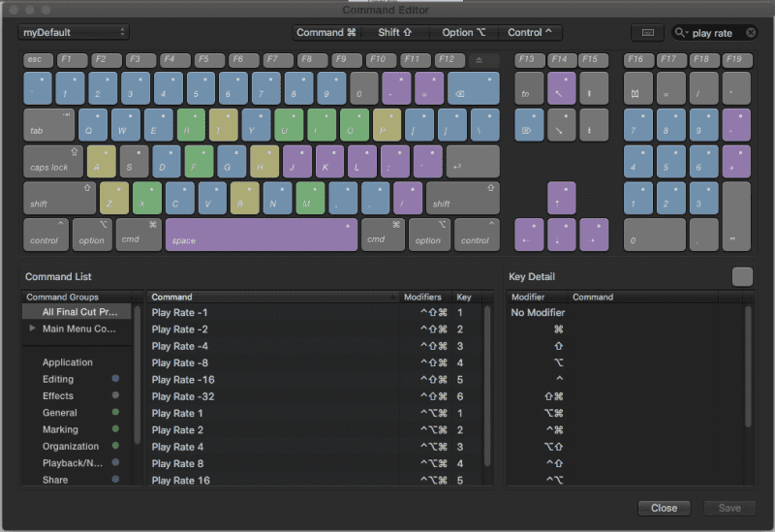Click the keyboard highlight button beside search
Image resolution: width=775 pixels, height=532 pixels.
pos(647,33)
